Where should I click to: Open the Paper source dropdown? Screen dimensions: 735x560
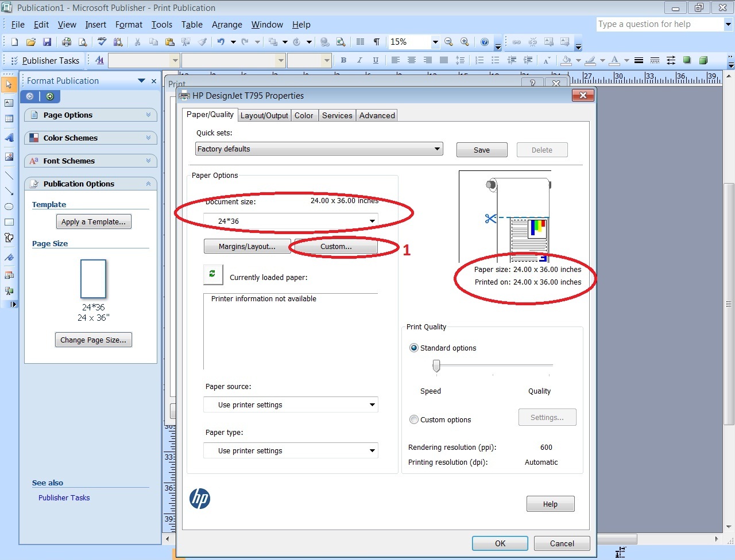(x=291, y=405)
